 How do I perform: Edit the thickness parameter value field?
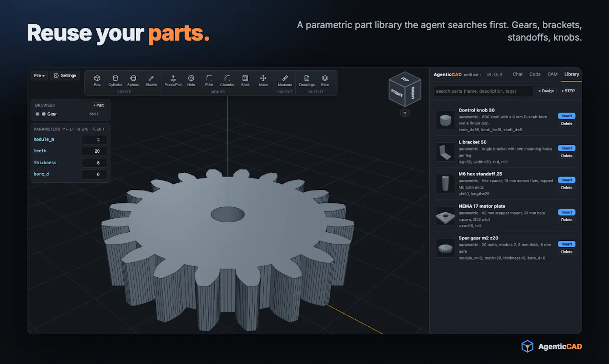(x=94, y=163)
